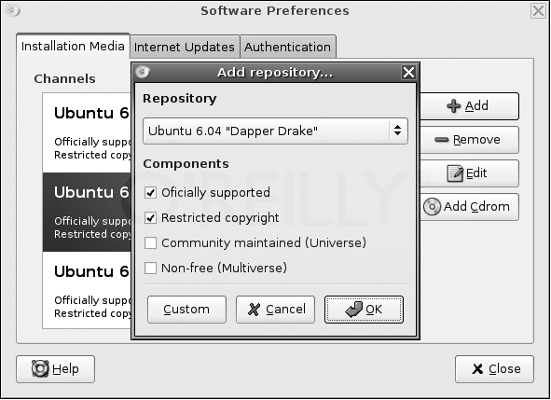
Task: Switch to the Authentication tab
Action: (x=287, y=47)
